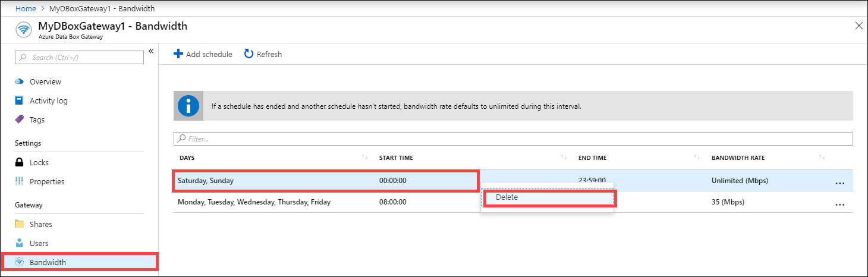Open Overview in the sidebar

(x=46, y=81)
